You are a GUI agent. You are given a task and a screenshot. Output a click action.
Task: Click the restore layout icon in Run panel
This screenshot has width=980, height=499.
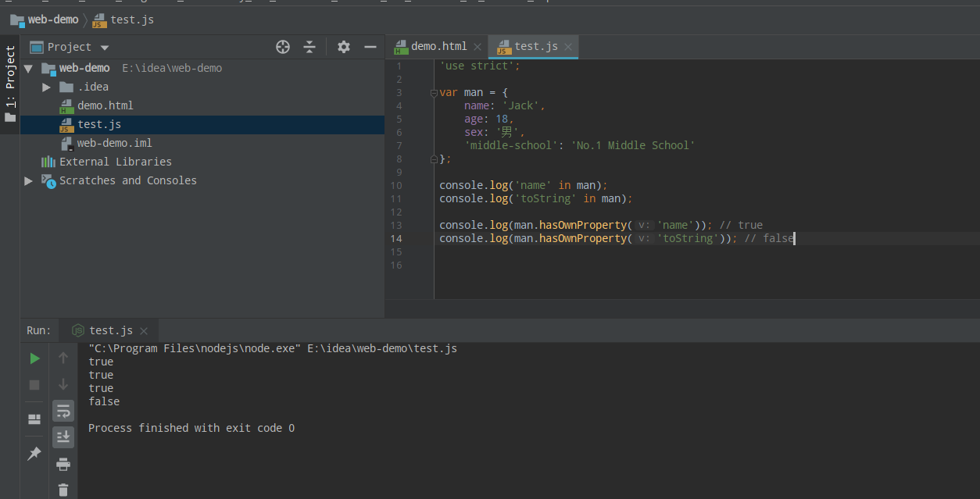tap(34, 419)
